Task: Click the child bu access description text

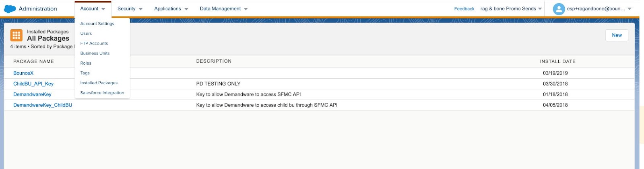Action: pos(267,105)
